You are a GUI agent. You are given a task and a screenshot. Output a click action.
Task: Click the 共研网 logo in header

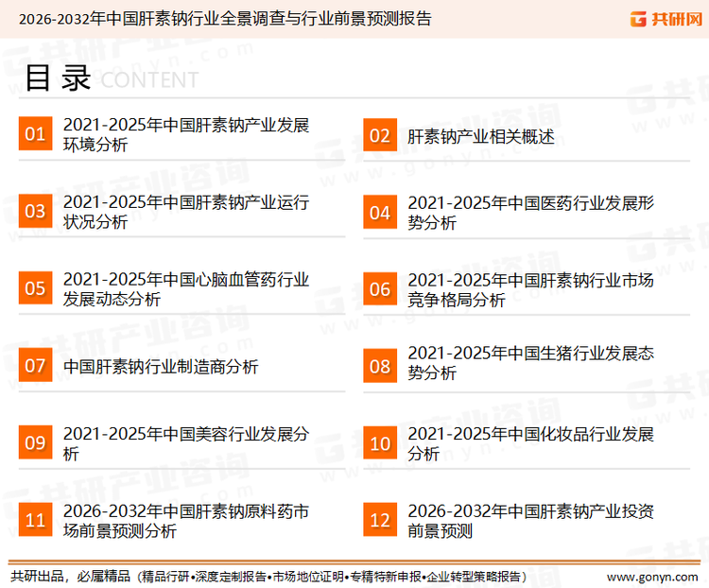666,19
